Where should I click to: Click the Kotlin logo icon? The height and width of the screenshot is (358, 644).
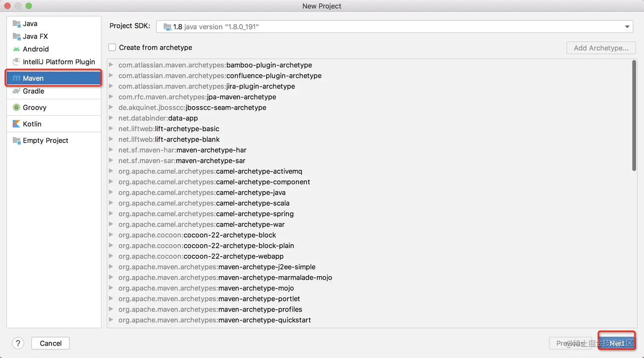17,124
